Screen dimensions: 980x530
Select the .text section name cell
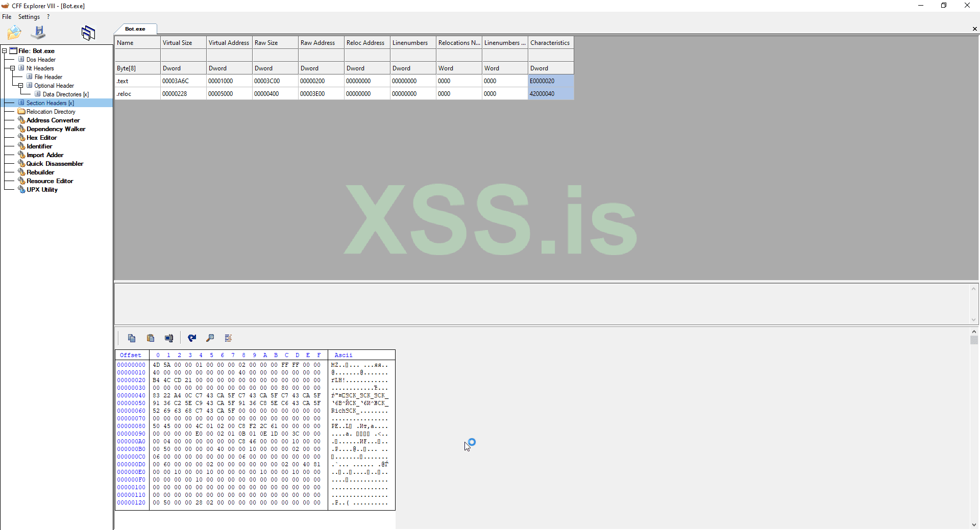point(137,81)
